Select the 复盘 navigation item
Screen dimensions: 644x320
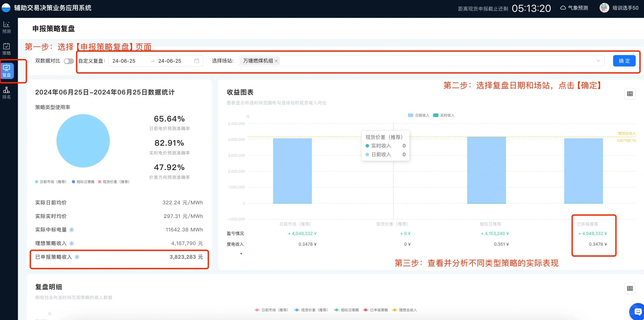coord(7,71)
